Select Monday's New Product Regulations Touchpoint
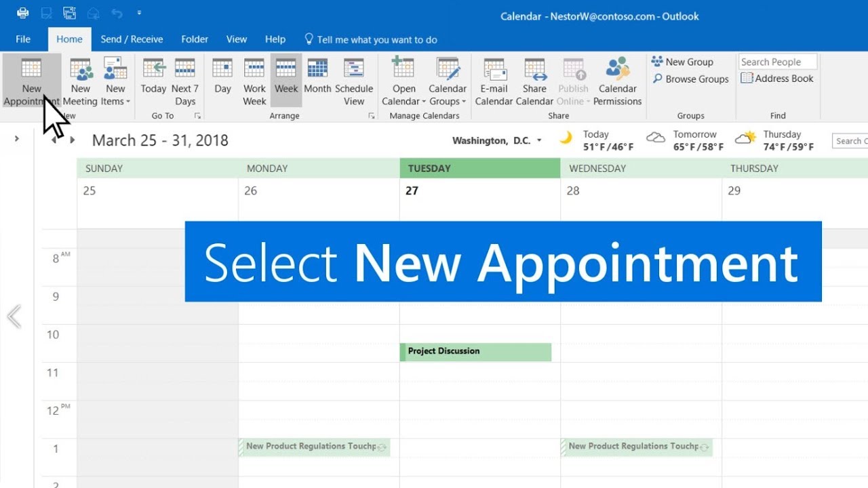 click(x=314, y=447)
